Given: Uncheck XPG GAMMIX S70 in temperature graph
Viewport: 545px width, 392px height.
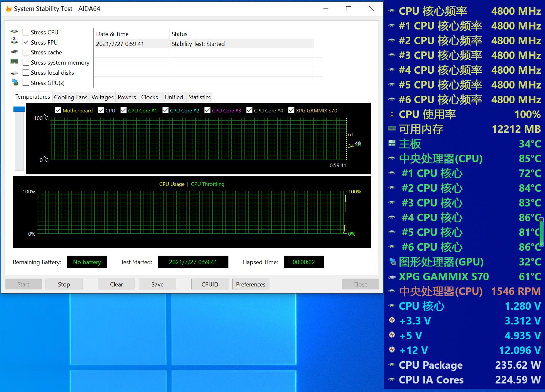Looking at the screenshot, I should pos(291,110).
